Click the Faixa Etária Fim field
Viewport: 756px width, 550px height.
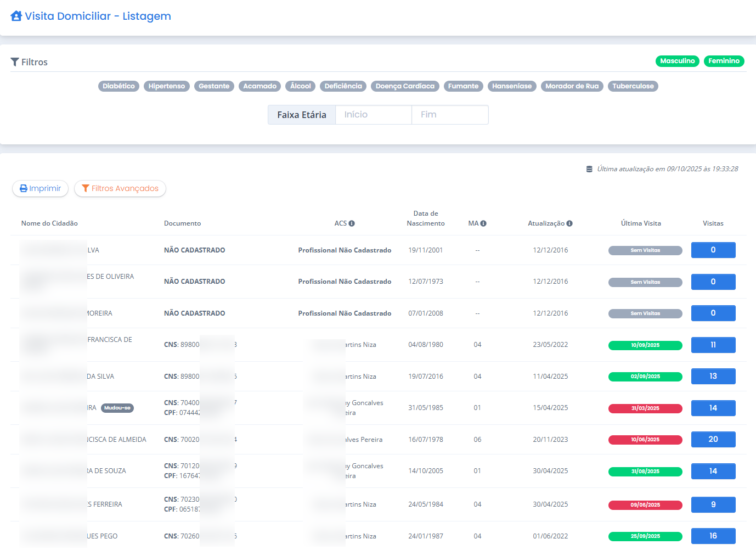tap(449, 115)
